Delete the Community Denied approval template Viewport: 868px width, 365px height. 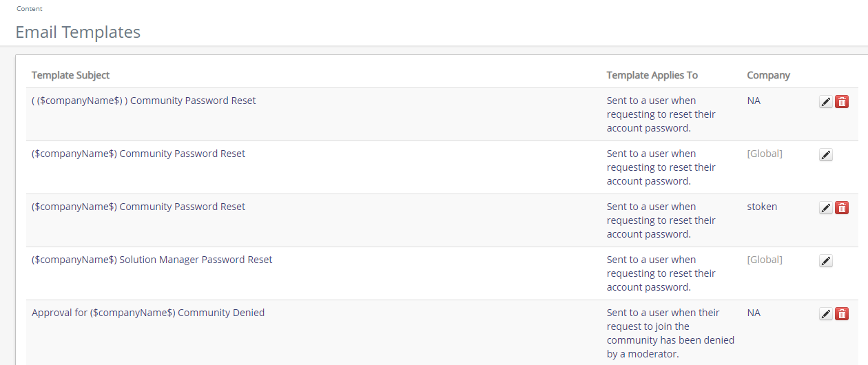[842, 314]
